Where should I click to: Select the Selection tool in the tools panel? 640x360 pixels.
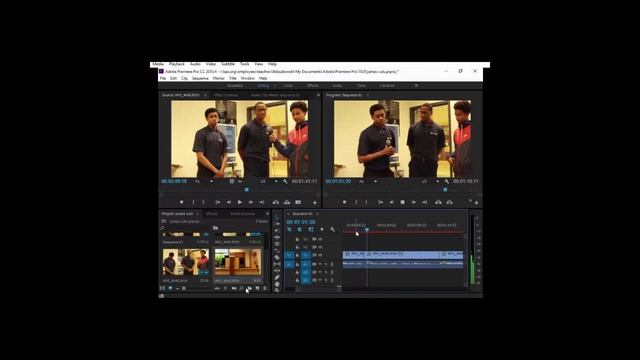pos(277,217)
